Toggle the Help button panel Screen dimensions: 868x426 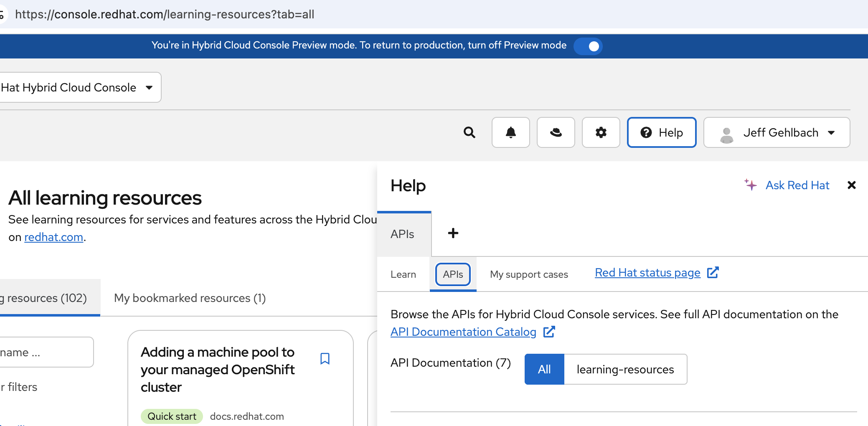coord(661,133)
